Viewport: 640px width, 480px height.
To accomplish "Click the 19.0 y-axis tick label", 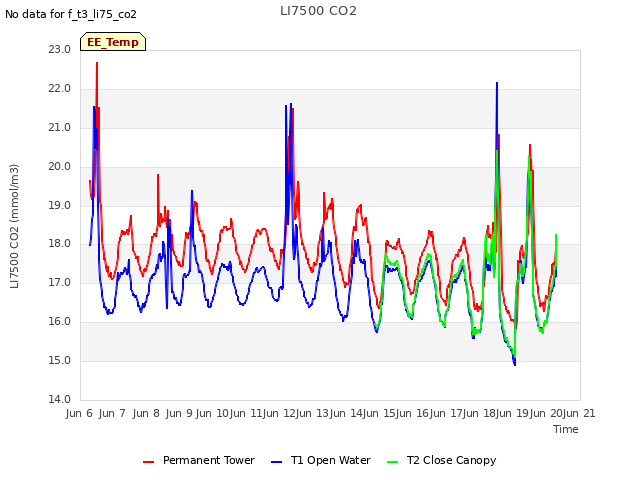I will [x=60, y=205].
